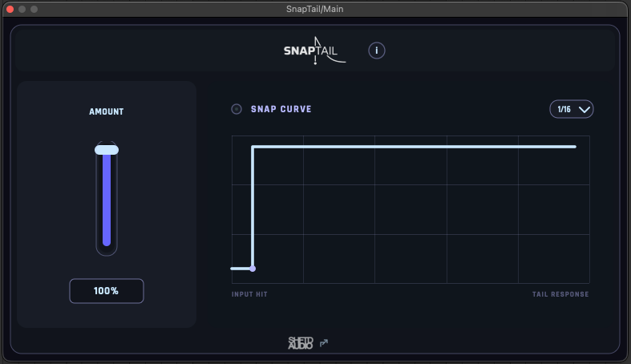Click the SnapTail logo
631x364 pixels.
point(314,51)
